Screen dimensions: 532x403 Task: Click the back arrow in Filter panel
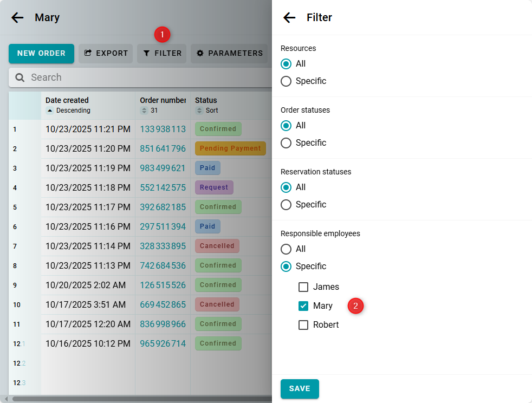click(x=289, y=18)
